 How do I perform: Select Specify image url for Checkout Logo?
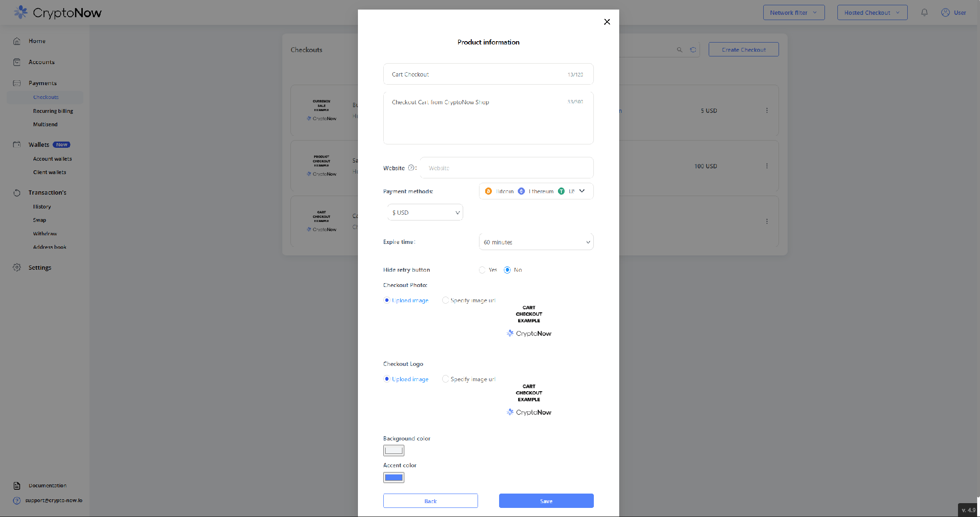(x=445, y=379)
